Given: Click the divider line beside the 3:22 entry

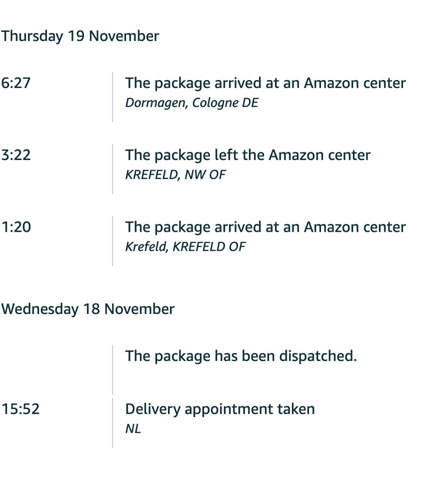Looking at the screenshot, I should (x=113, y=168).
